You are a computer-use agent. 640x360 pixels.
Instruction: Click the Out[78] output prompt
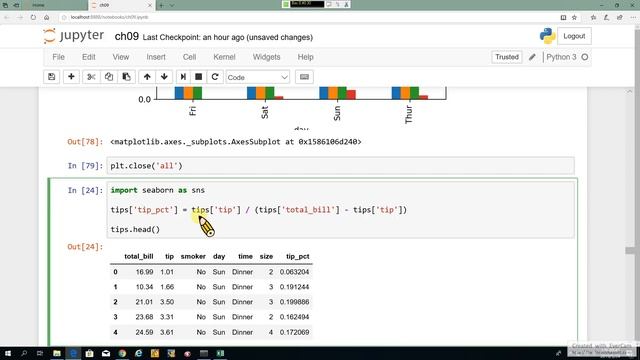click(85, 142)
